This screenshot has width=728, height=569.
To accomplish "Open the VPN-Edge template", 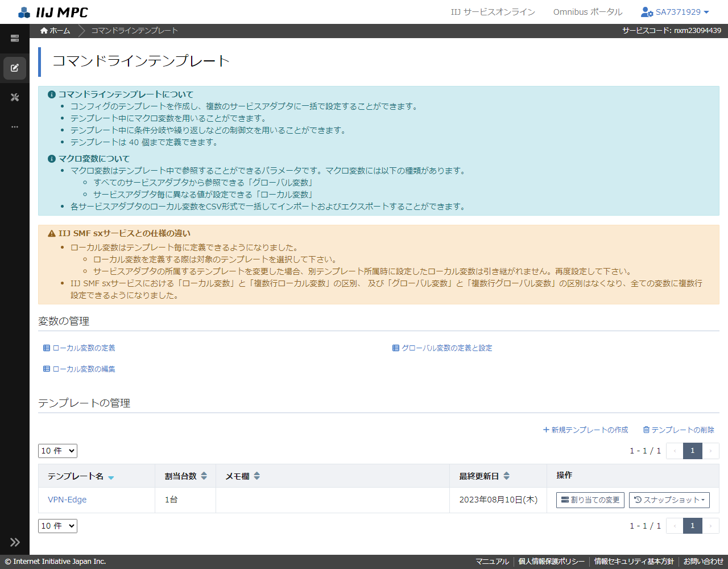I will (67, 500).
